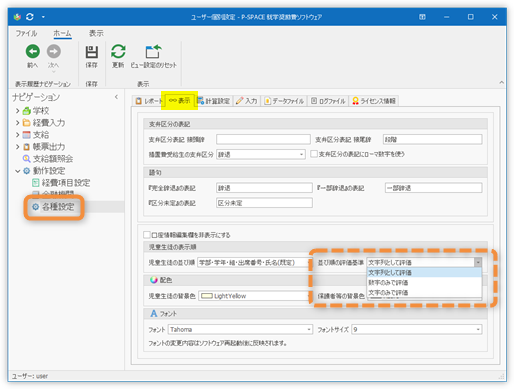
Task: Open the フォント dropdown showing Tahoma
Action: (240, 329)
